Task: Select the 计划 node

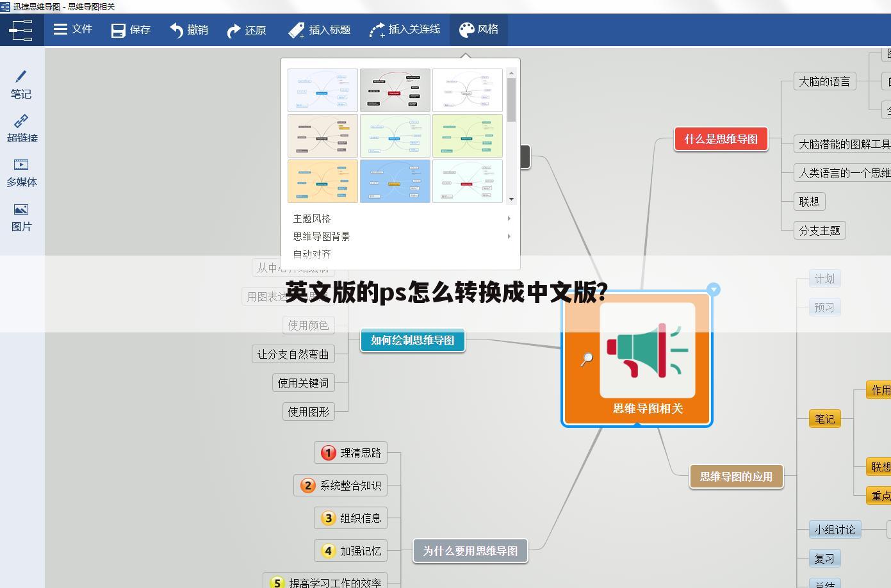Action: [824, 279]
